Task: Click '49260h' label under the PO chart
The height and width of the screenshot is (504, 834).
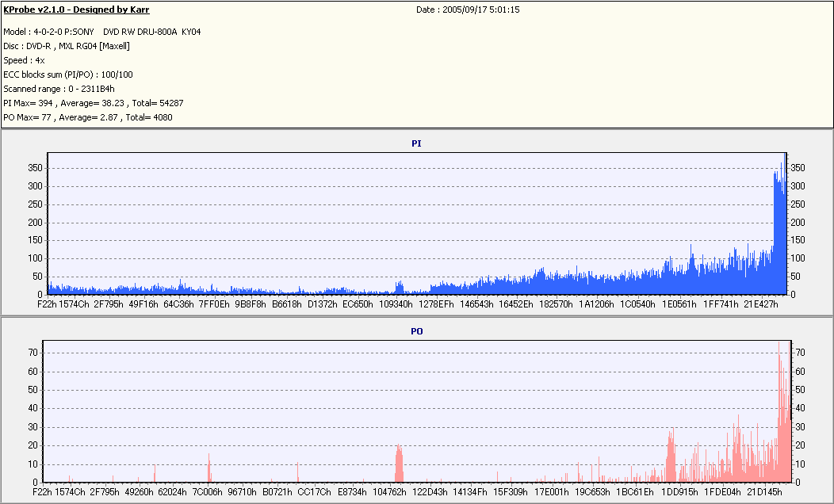Action: point(140,492)
